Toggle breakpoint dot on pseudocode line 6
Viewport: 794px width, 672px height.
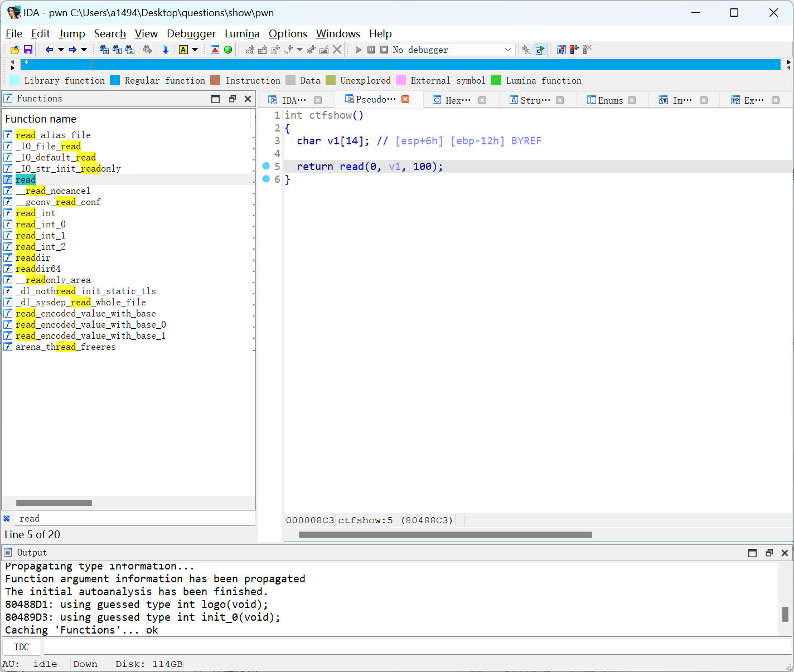pos(266,179)
